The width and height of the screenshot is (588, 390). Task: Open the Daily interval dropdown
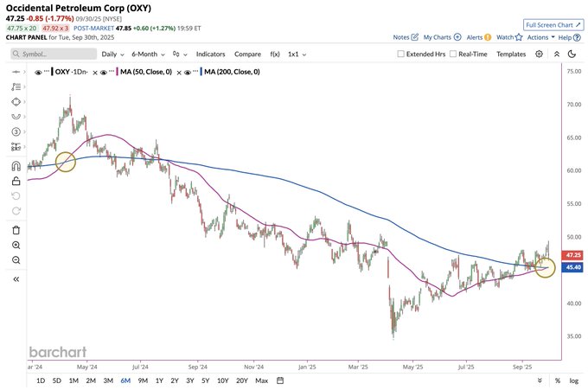coord(112,54)
